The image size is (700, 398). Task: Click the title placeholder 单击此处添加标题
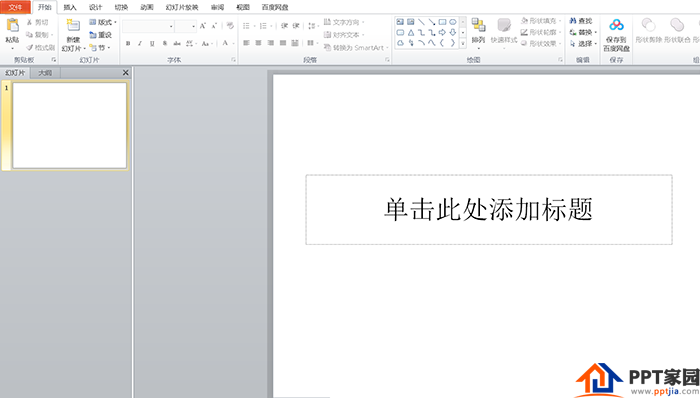tap(489, 209)
